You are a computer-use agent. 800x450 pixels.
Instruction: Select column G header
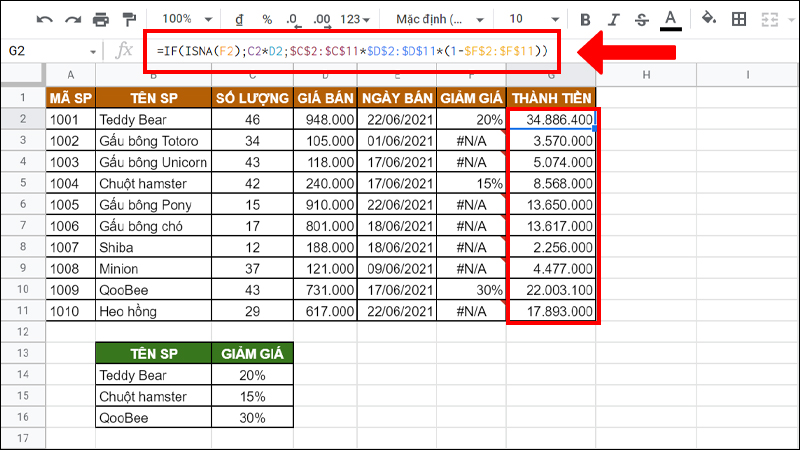(x=551, y=75)
